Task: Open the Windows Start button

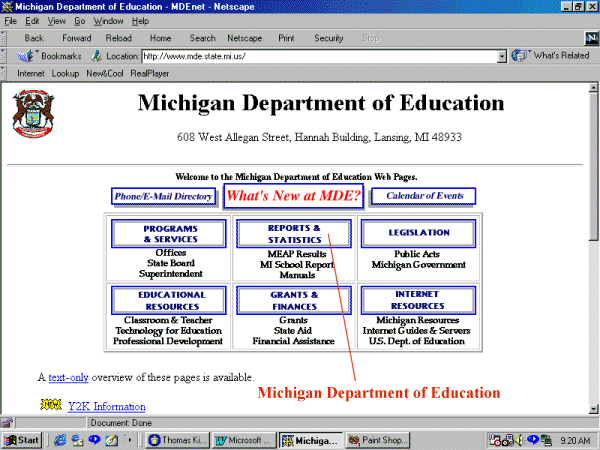Action: click(x=22, y=439)
